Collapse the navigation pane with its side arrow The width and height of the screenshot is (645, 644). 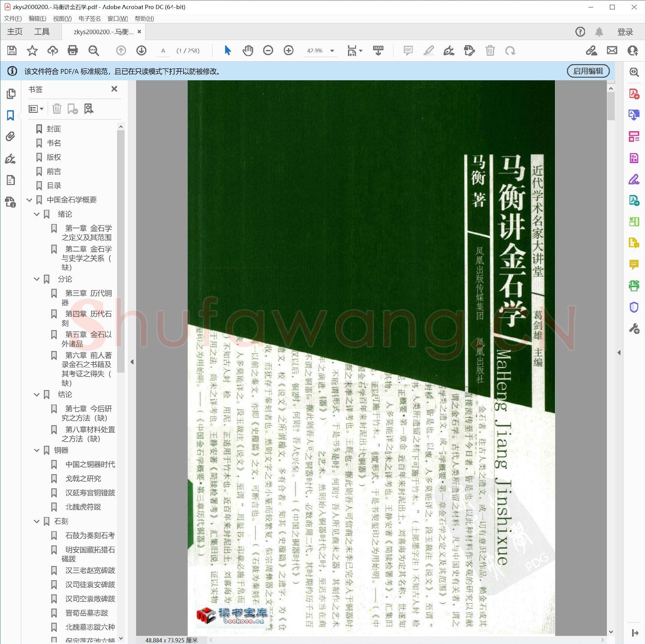132,361
